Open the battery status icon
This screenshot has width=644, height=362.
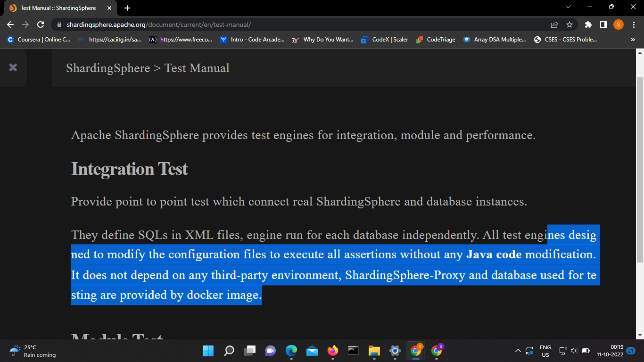[x=586, y=351]
